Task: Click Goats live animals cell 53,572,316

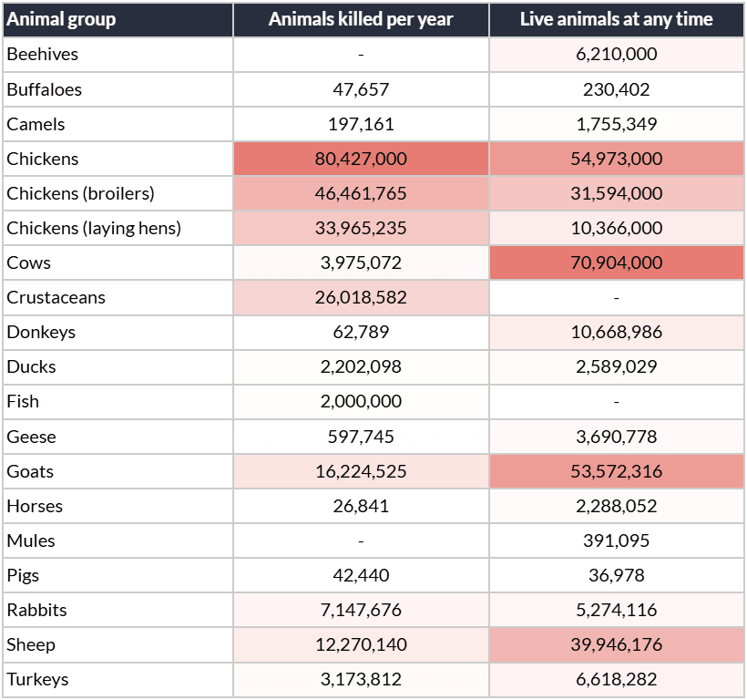Action: tap(617, 471)
